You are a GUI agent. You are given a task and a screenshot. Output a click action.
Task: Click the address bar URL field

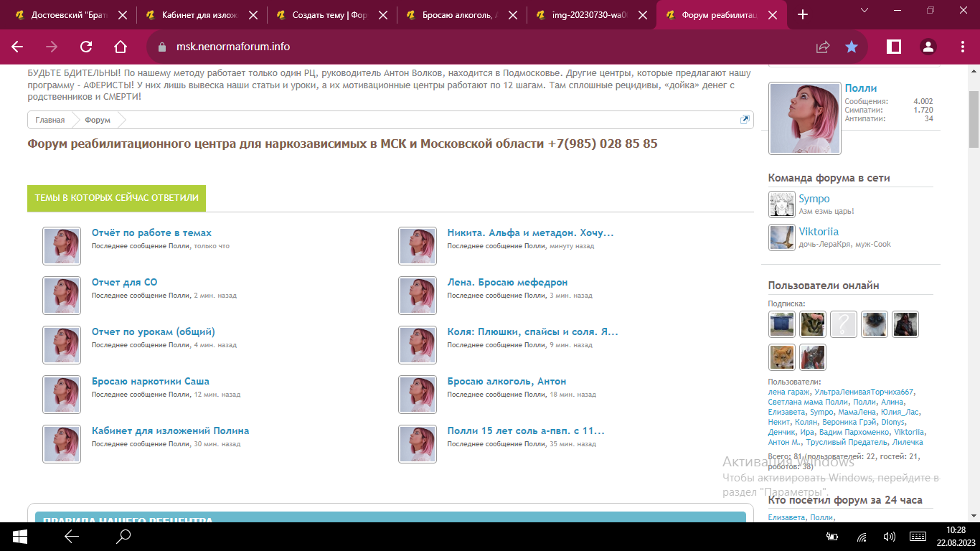pos(473,47)
